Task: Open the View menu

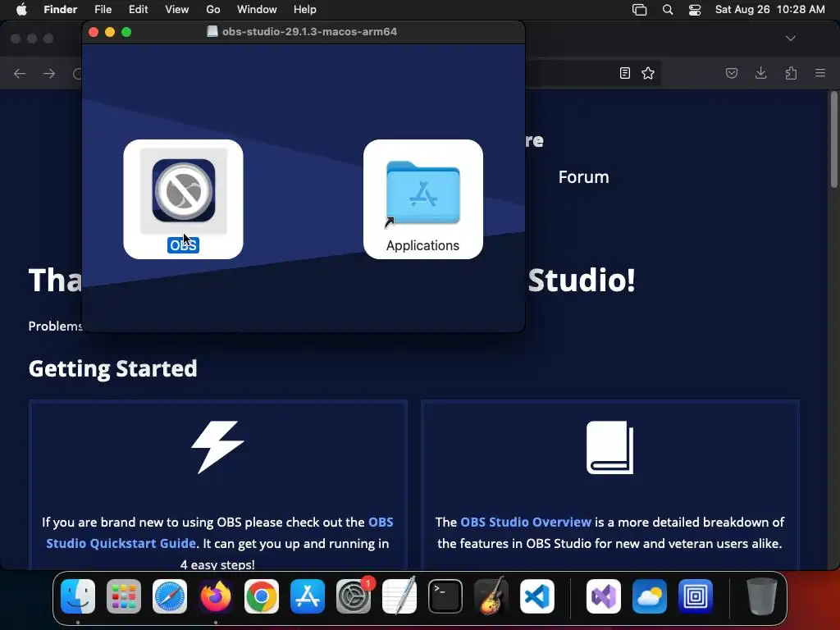Action: [177, 10]
